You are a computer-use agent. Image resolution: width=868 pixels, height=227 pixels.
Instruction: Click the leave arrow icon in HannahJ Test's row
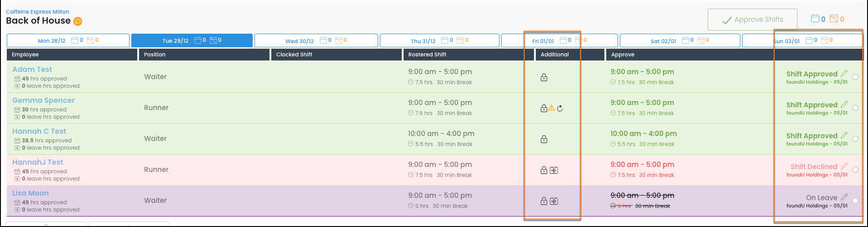554,170
